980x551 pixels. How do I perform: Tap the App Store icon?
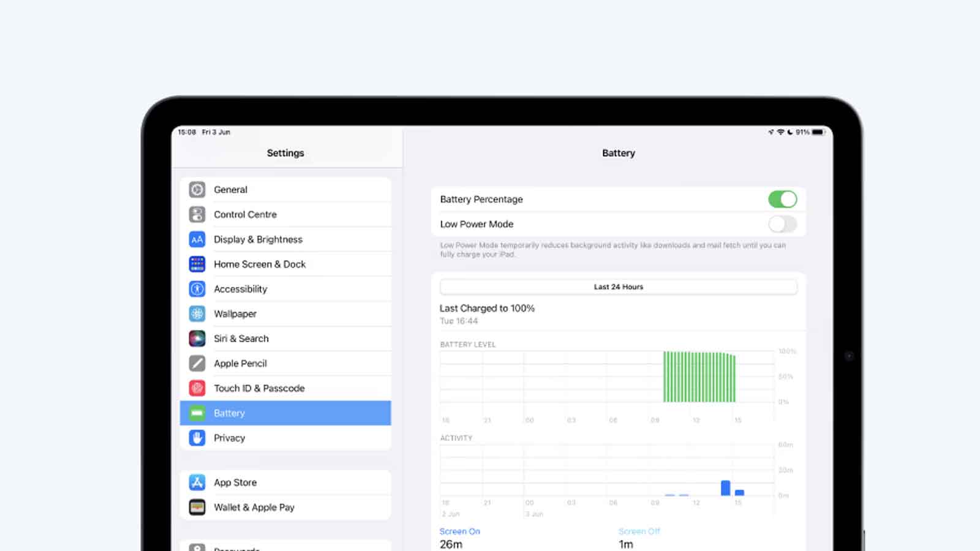point(197,482)
